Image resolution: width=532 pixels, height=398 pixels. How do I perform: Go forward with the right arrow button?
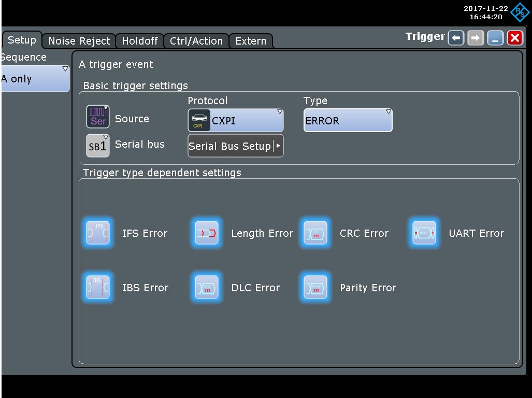click(476, 38)
